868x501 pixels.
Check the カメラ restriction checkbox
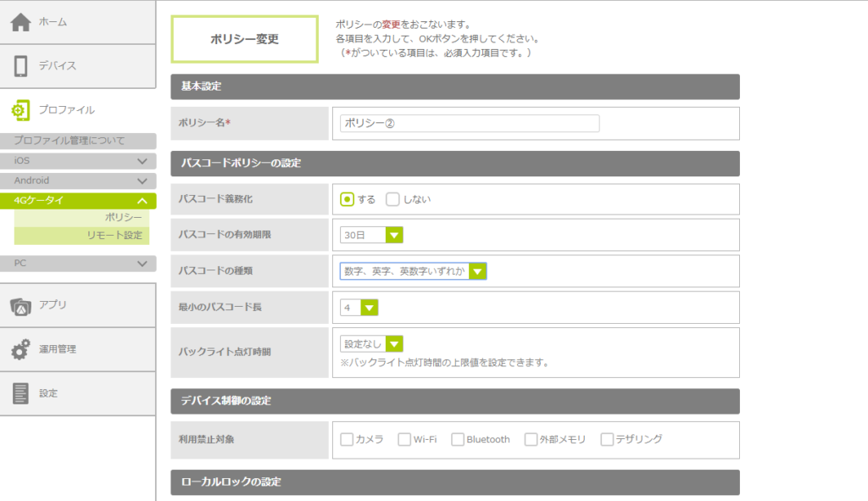click(347, 439)
